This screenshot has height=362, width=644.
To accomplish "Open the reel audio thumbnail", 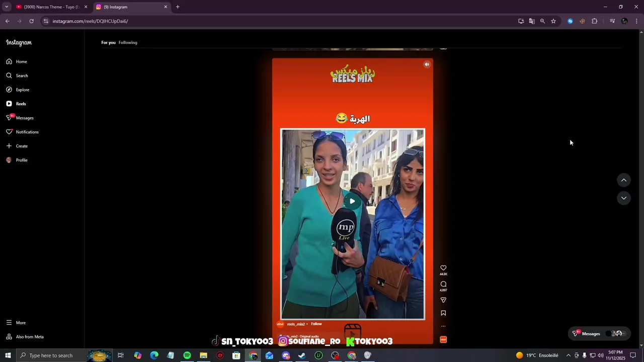I will tap(443, 339).
